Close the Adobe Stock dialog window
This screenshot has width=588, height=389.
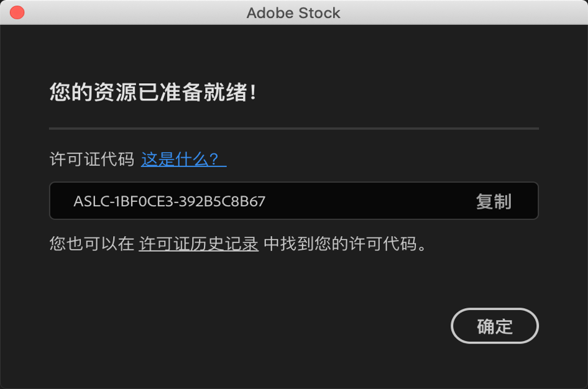17,12
